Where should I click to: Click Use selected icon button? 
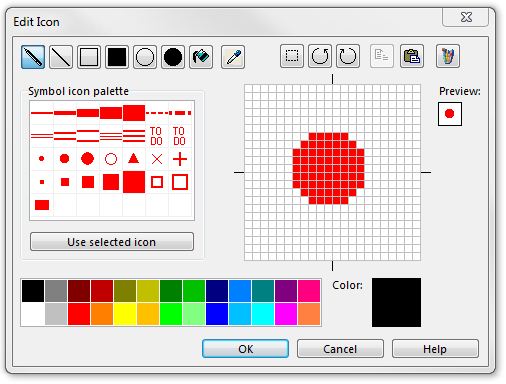[112, 242]
